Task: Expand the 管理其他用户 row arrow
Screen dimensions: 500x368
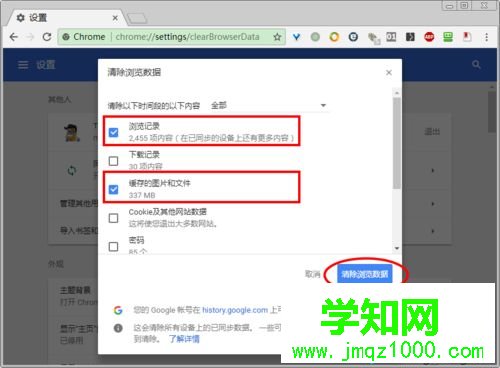Action: click(433, 203)
